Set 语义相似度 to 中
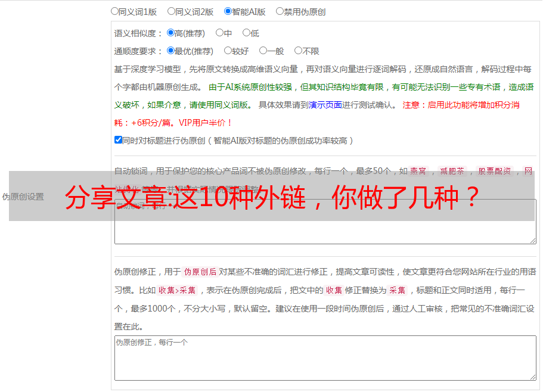Viewport: 543px width, 392px height. (x=219, y=33)
